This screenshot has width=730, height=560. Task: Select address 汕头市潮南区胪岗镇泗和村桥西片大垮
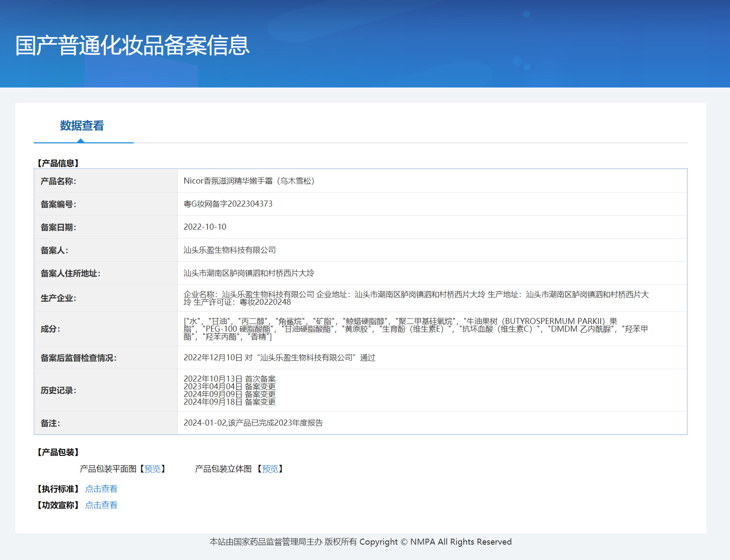249,273
